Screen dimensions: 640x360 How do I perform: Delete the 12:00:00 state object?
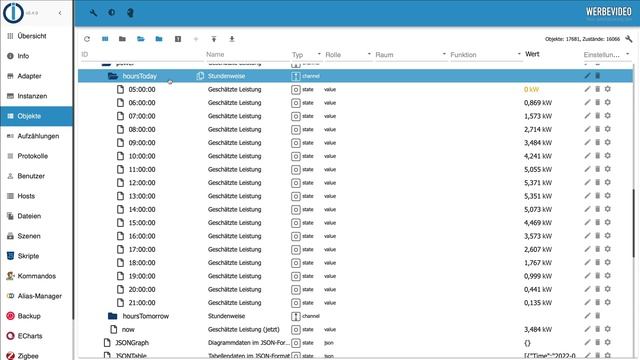(598, 182)
